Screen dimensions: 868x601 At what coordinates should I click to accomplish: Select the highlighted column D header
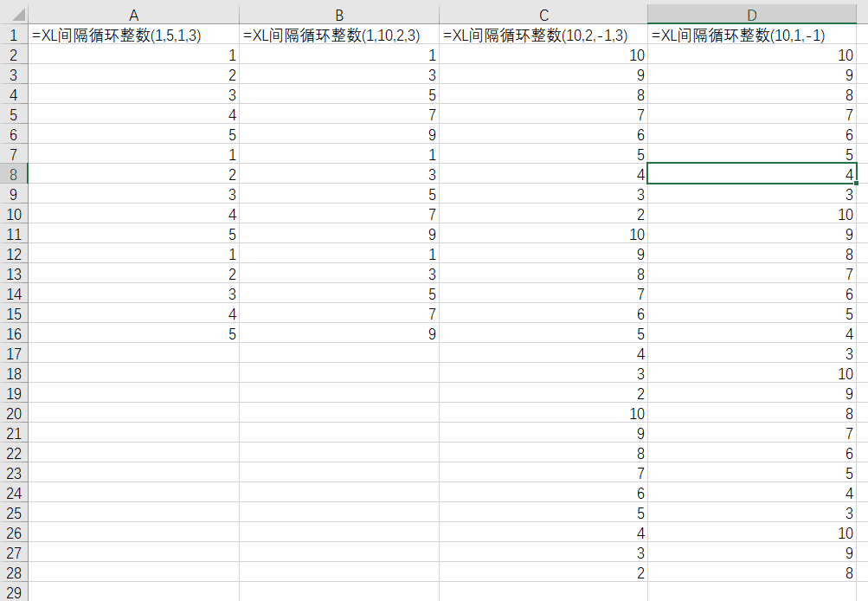[752, 15]
